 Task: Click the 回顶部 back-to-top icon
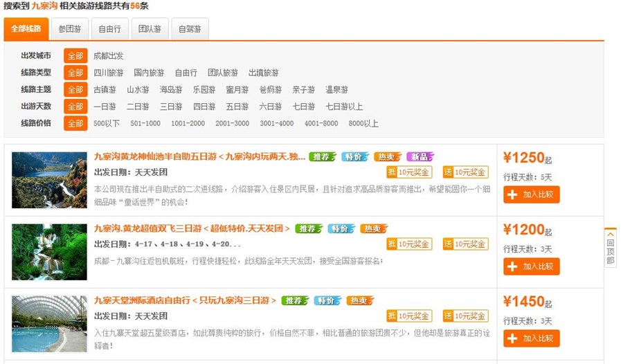click(x=610, y=247)
